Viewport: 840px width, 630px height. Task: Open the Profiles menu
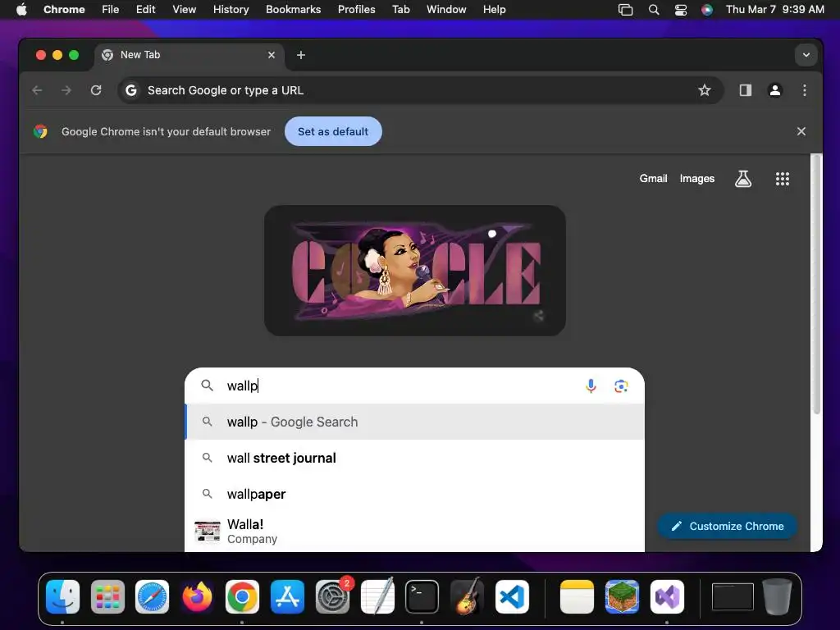click(356, 9)
